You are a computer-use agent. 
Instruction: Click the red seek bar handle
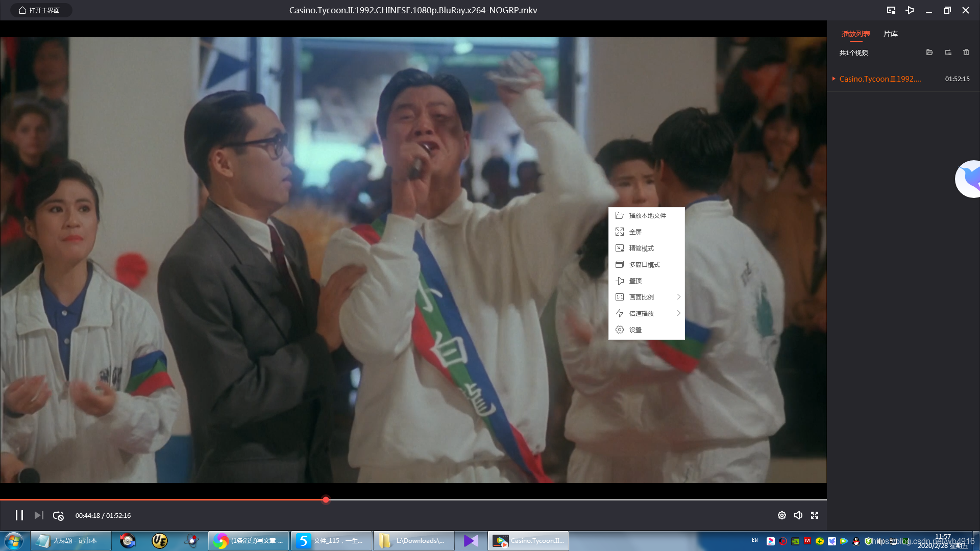click(326, 499)
